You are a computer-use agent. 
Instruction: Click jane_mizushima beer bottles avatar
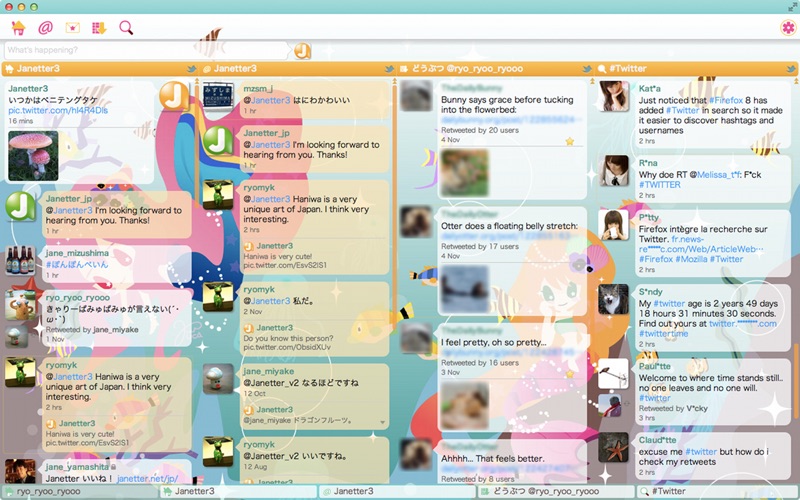coord(20,261)
